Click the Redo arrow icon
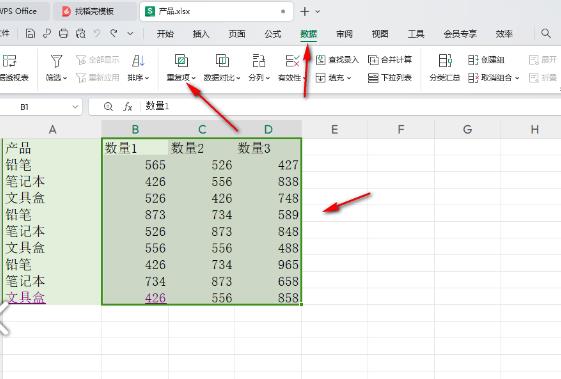This screenshot has height=379, width=561. pyautogui.click(x=114, y=34)
